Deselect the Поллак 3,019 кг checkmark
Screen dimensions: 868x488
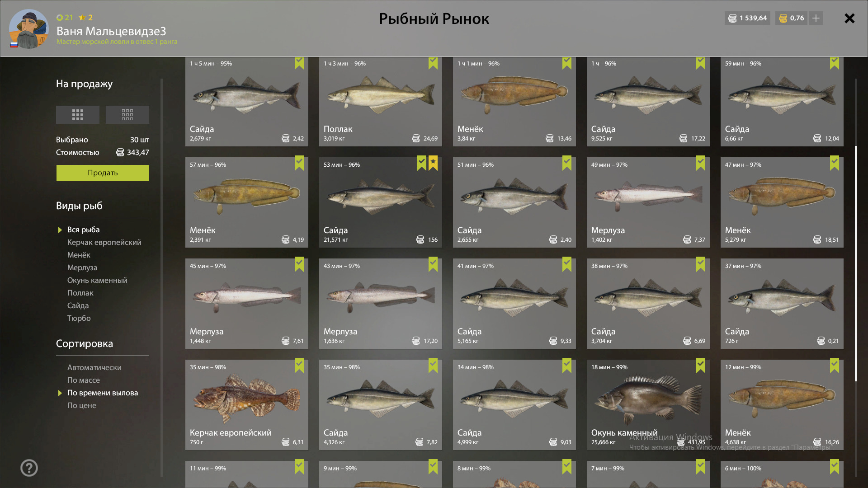pyautogui.click(x=433, y=62)
